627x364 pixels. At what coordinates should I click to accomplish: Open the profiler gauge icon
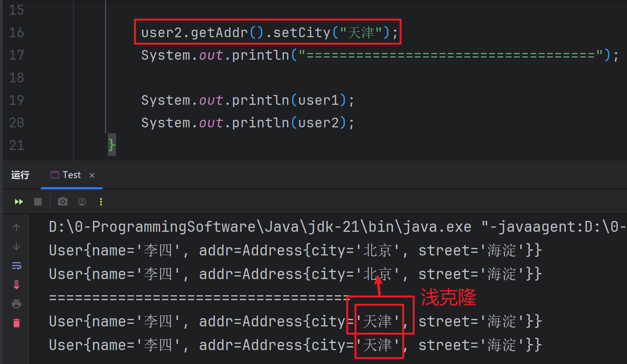click(x=82, y=202)
